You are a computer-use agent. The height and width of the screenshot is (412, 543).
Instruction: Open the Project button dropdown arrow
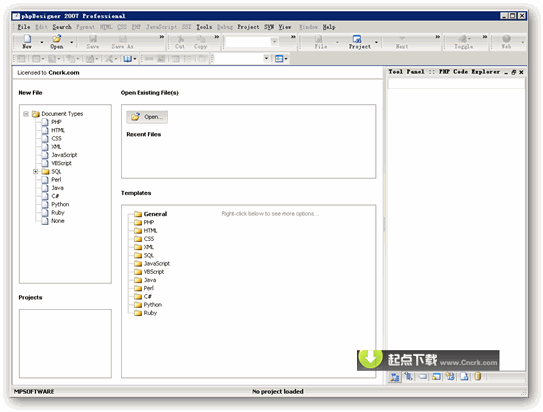(376, 42)
